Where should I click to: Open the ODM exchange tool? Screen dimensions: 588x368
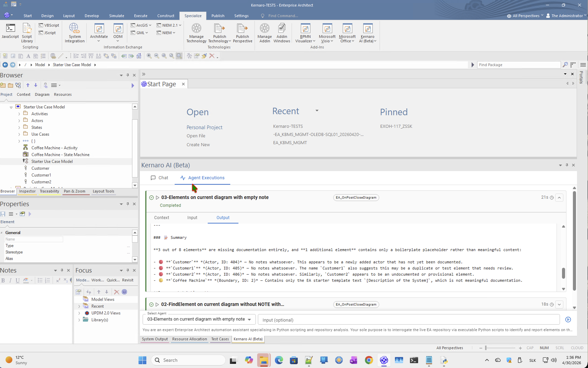pos(118,33)
